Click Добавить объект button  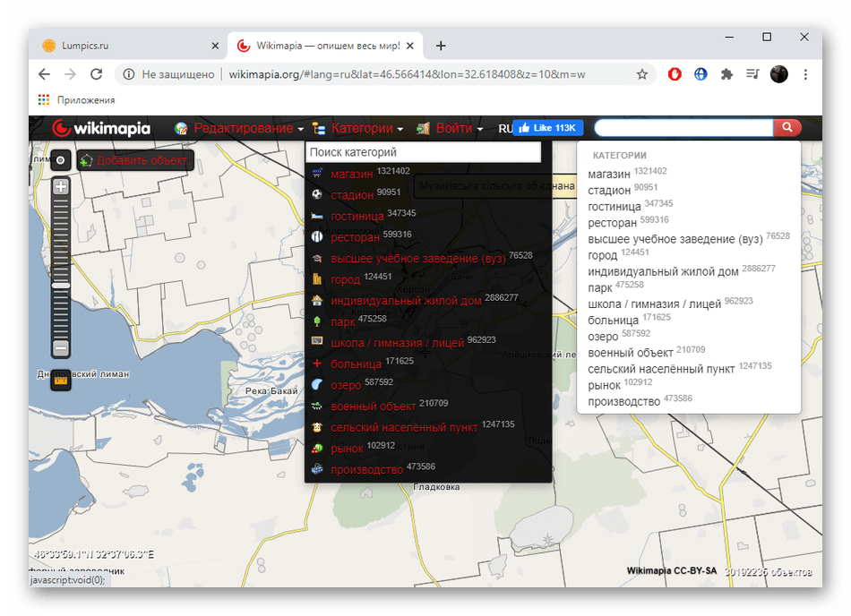[135, 161]
